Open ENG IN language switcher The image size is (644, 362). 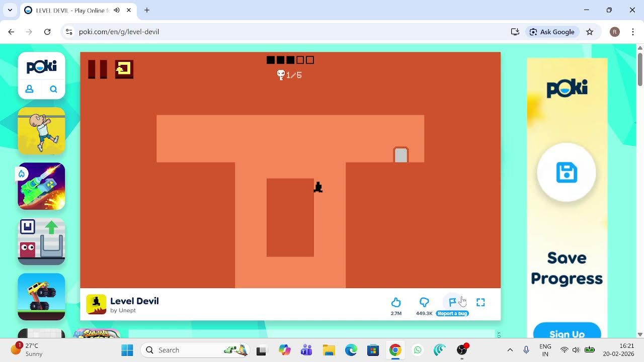(x=545, y=350)
